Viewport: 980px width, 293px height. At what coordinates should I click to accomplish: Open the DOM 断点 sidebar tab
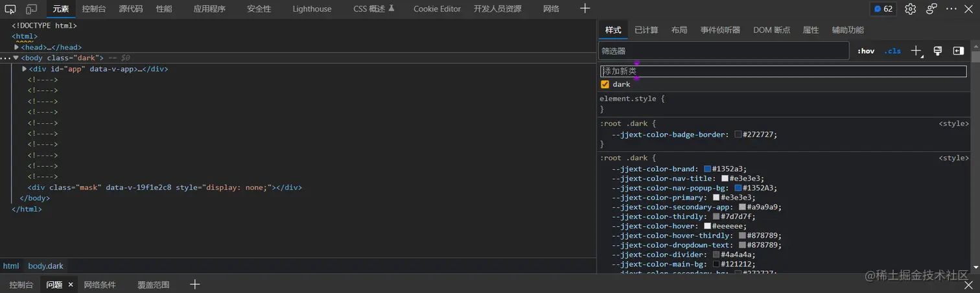coord(771,30)
